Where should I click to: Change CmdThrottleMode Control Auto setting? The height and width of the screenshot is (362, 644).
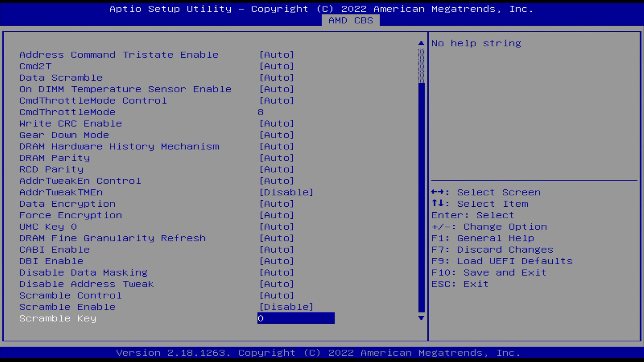pos(277,101)
